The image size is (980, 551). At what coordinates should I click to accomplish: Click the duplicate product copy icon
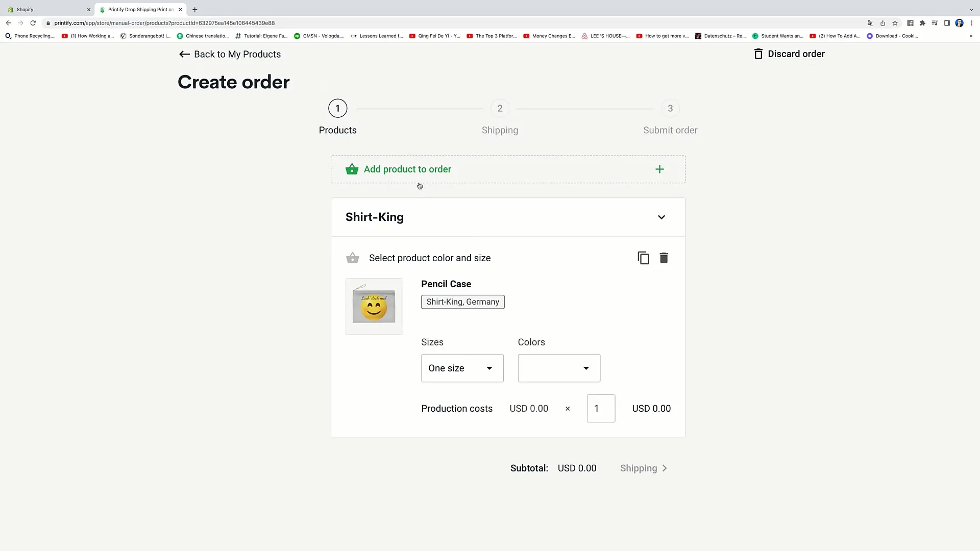pyautogui.click(x=643, y=258)
